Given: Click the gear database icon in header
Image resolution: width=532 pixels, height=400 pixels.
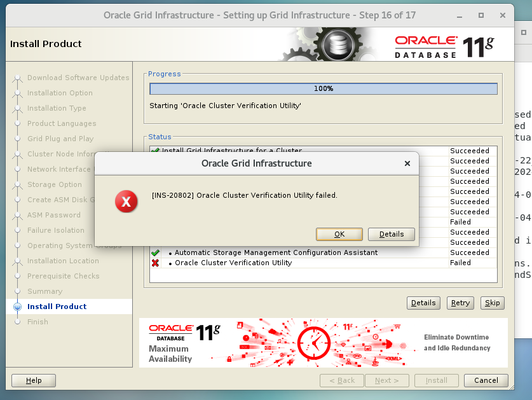Looking at the screenshot, I should coord(338,45).
